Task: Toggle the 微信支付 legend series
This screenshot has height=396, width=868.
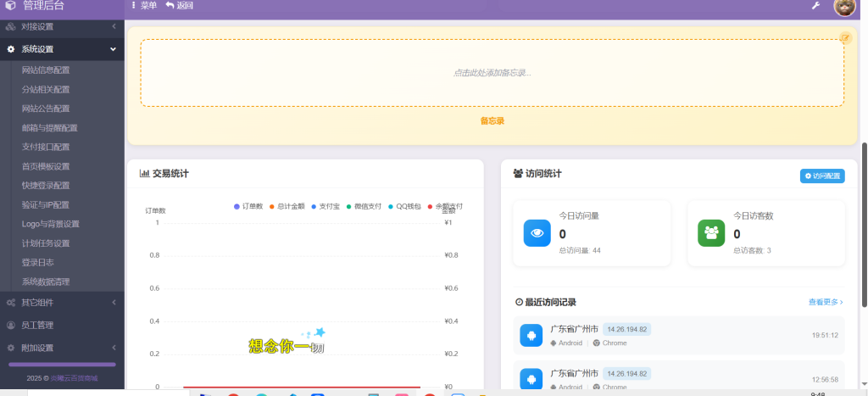Action: click(364, 207)
